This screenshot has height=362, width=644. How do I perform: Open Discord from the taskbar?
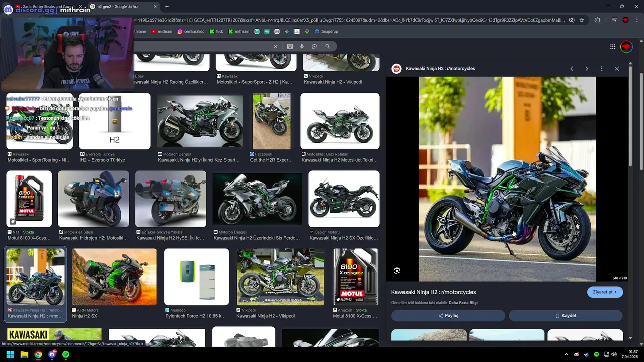click(52, 354)
